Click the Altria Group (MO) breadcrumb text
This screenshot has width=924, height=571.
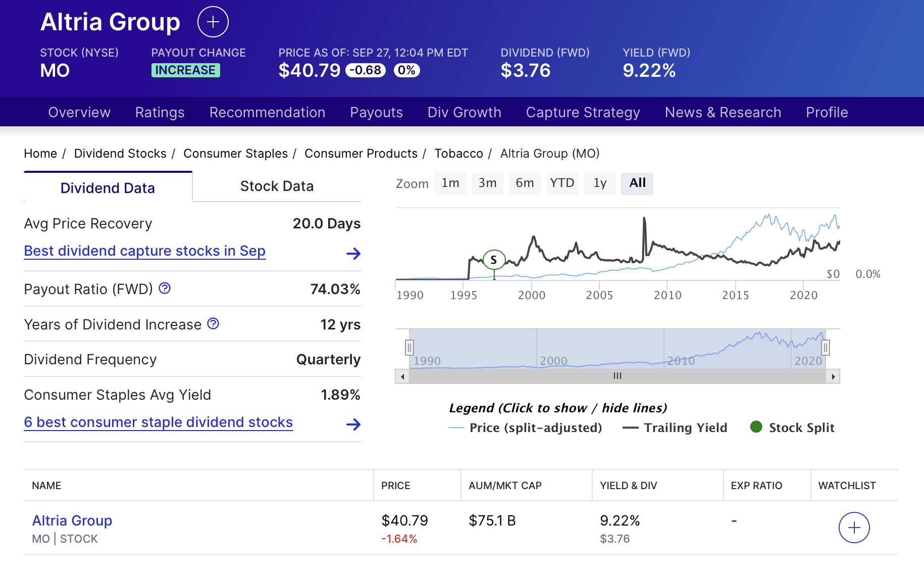[x=550, y=154]
